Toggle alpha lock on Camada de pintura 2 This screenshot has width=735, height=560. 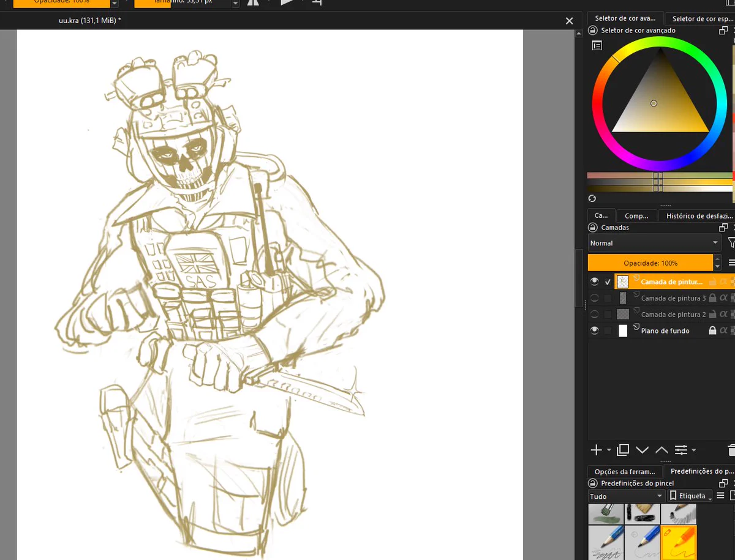pyautogui.click(x=732, y=315)
